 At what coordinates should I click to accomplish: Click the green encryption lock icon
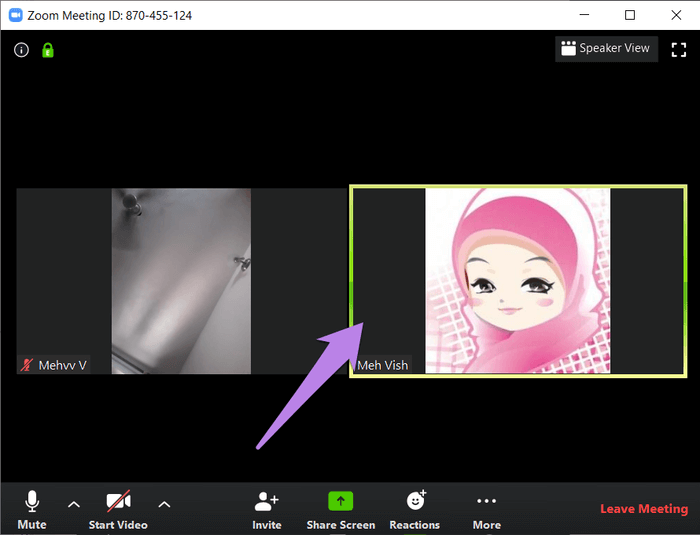tap(47, 50)
